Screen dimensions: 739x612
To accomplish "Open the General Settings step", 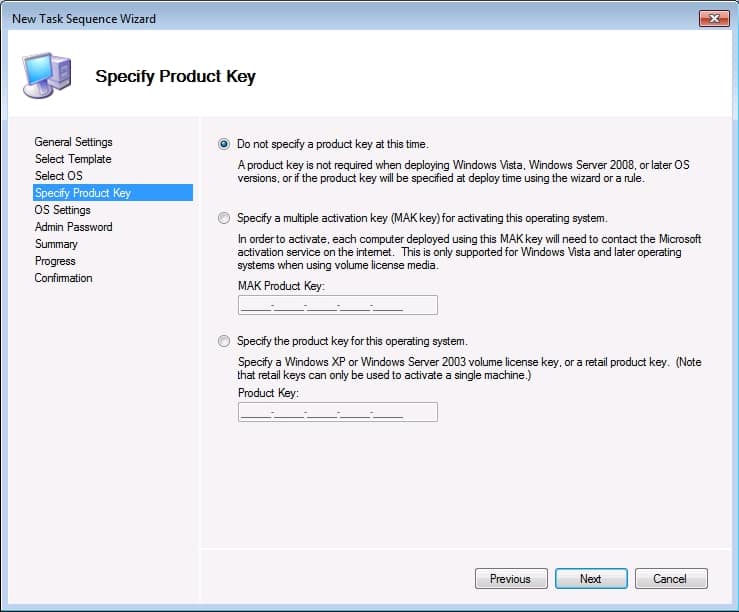I will pyautogui.click(x=74, y=142).
